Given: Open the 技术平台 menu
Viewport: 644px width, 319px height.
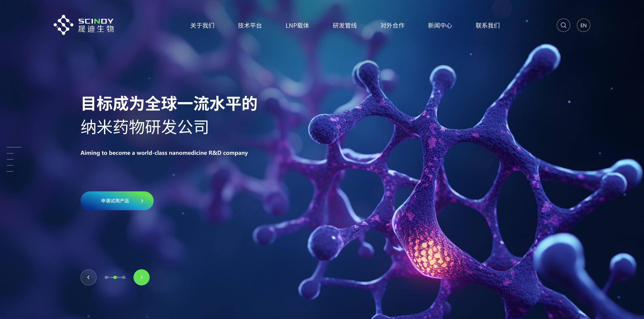Looking at the screenshot, I should click(x=250, y=26).
